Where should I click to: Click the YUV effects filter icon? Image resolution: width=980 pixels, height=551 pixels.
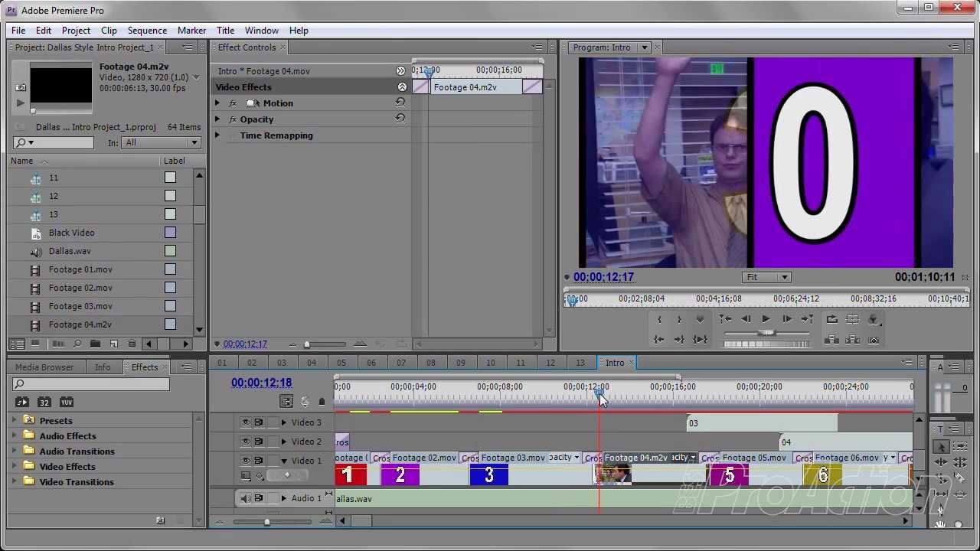tap(67, 403)
